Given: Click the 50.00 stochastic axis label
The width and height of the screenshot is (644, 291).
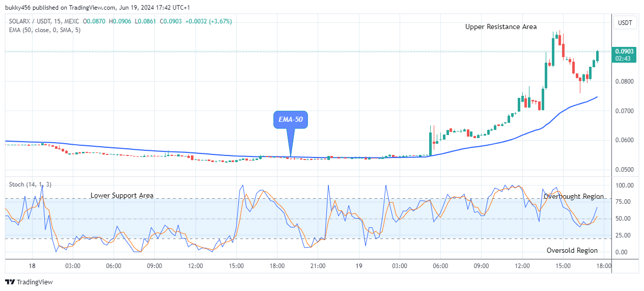Looking at the screenshot, I should [x=624, y=219].
